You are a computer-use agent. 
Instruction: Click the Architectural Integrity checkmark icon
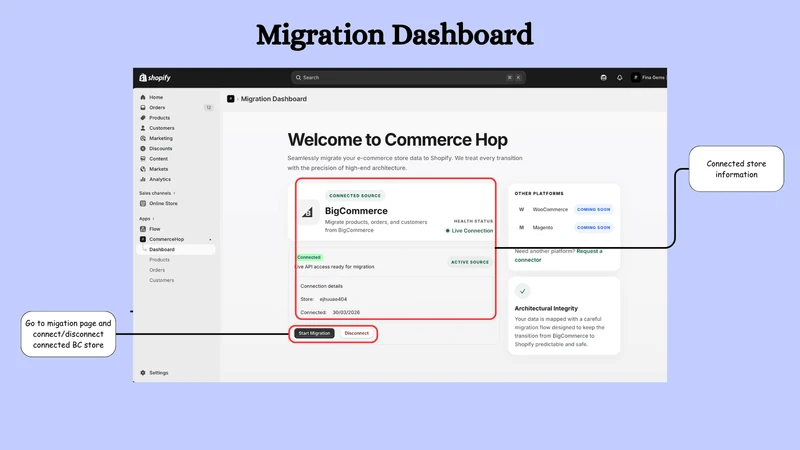click(x=522, y=291)
